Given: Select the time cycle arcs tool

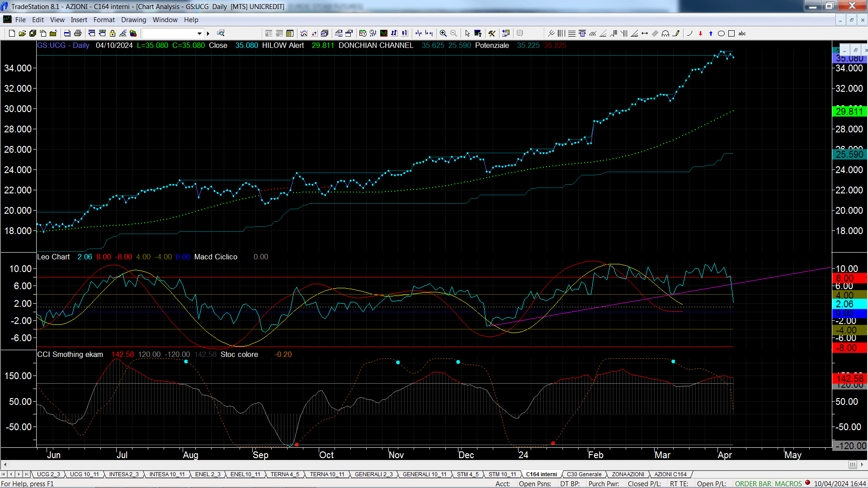Looking at the screenshot, I should coord(665,33).
